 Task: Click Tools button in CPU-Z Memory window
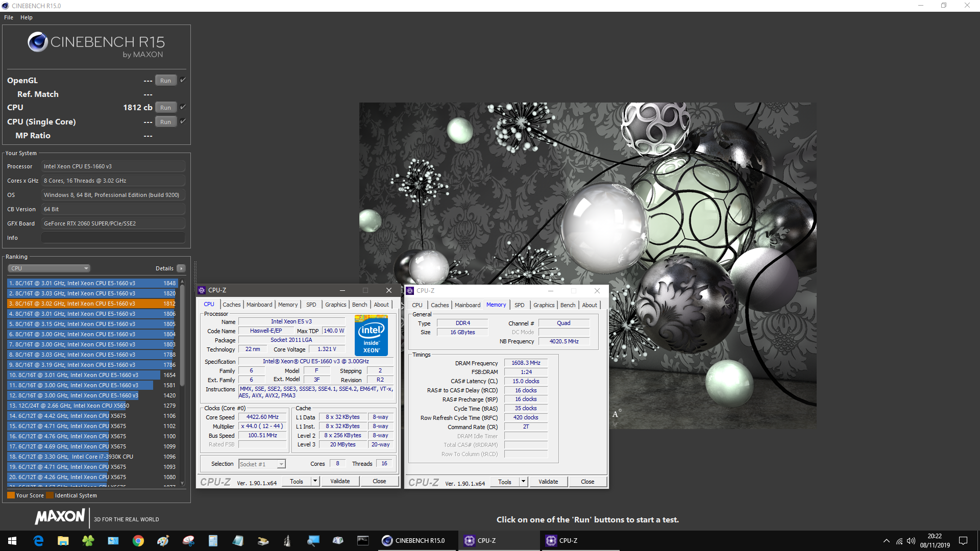505,482
